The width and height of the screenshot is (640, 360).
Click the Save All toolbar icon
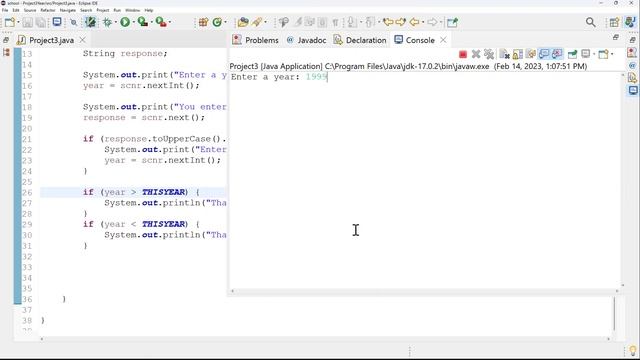tap(41, 22)
